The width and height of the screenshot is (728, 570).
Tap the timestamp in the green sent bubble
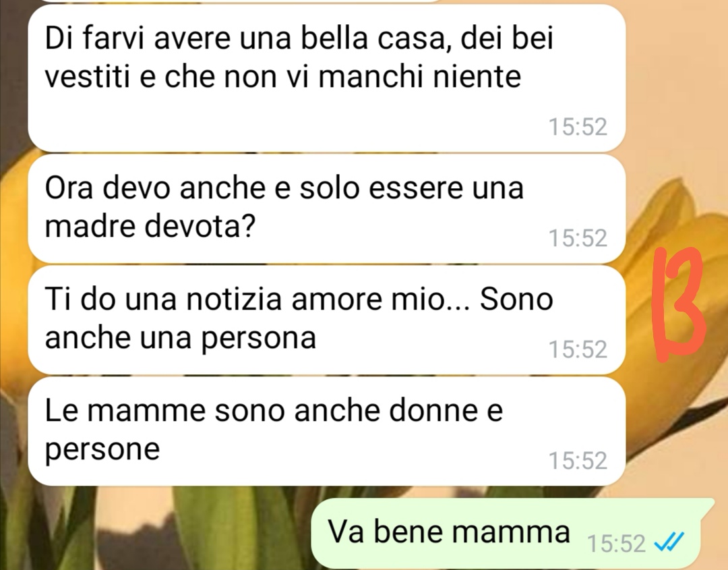coord(616,543)
